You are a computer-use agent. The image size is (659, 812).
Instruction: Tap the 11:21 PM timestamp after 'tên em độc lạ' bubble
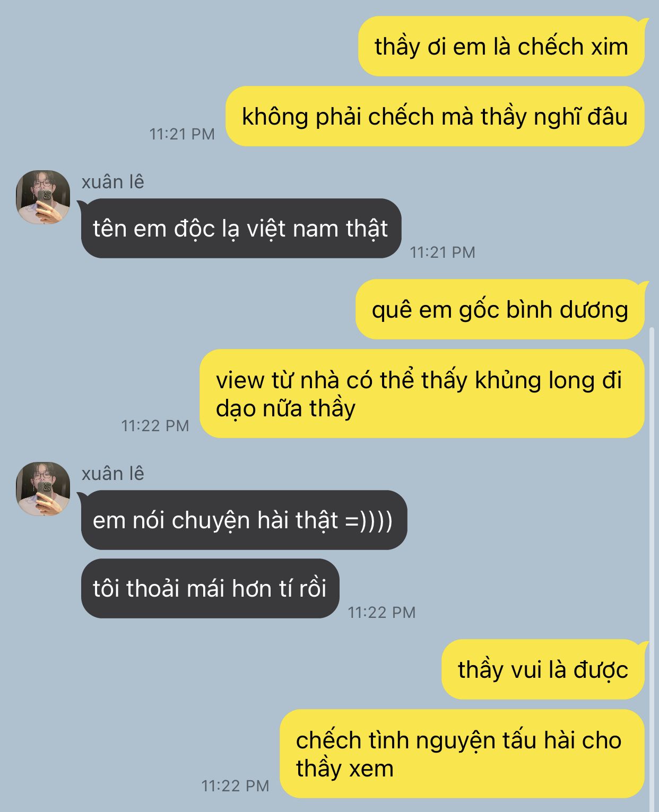pos(443,252)
